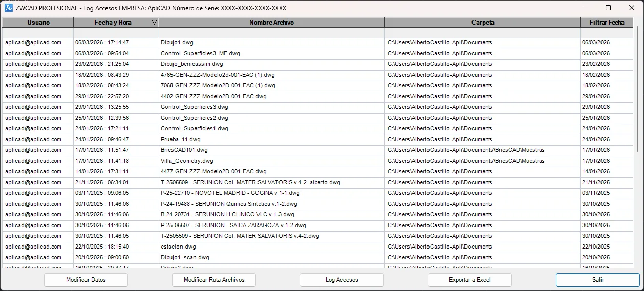Select SERUNION Qumica Sintetica v.1-2.dwg
Viewport: 644px width, 291px height.
point(230,204)
